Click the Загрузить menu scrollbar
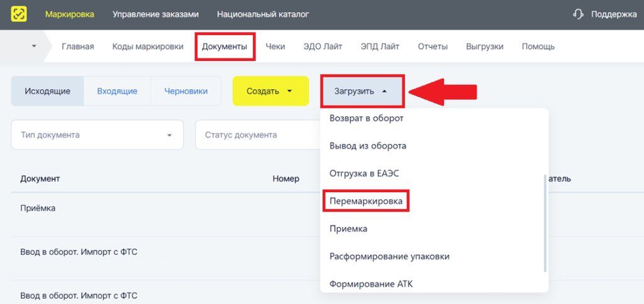 point(545,223)
